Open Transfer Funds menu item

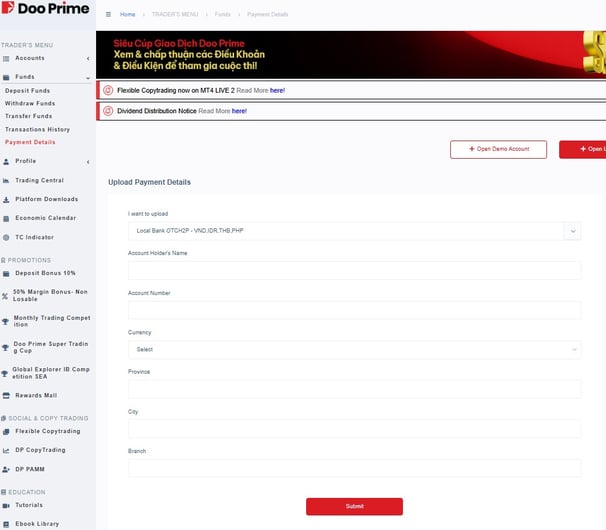[x=28, y=116]
